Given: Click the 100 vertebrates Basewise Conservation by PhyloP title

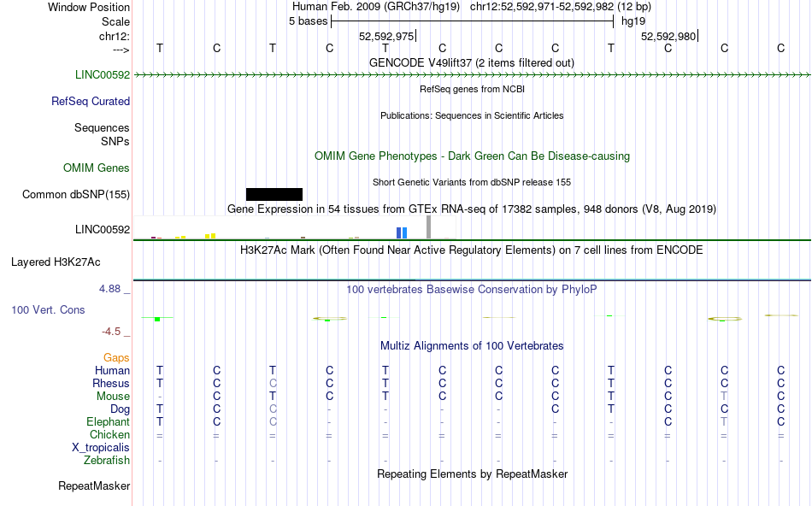Looking at the screenshot, I should click(x=471, y=289).
